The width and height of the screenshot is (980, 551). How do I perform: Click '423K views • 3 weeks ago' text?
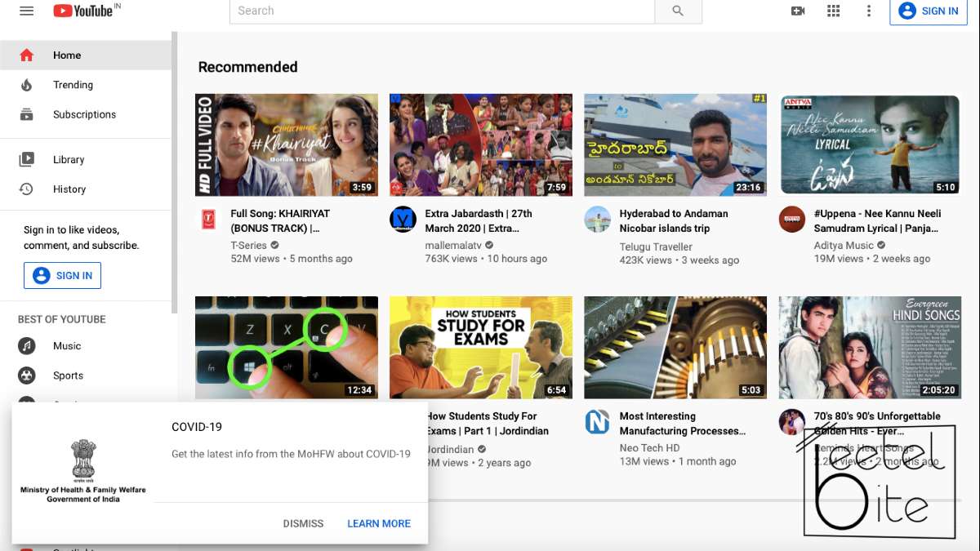pyautogui.click(x=679, y=260)
